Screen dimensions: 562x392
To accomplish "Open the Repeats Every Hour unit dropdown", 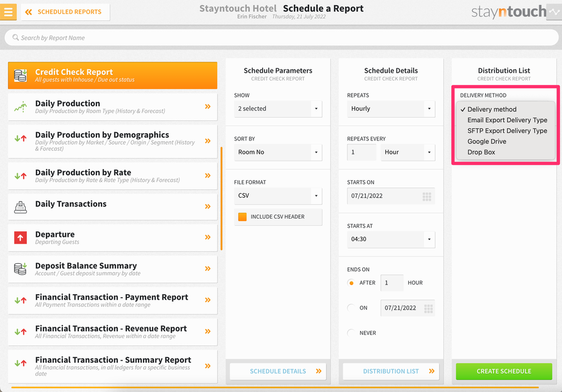I will pyautogui.click(x=408, y=152).
